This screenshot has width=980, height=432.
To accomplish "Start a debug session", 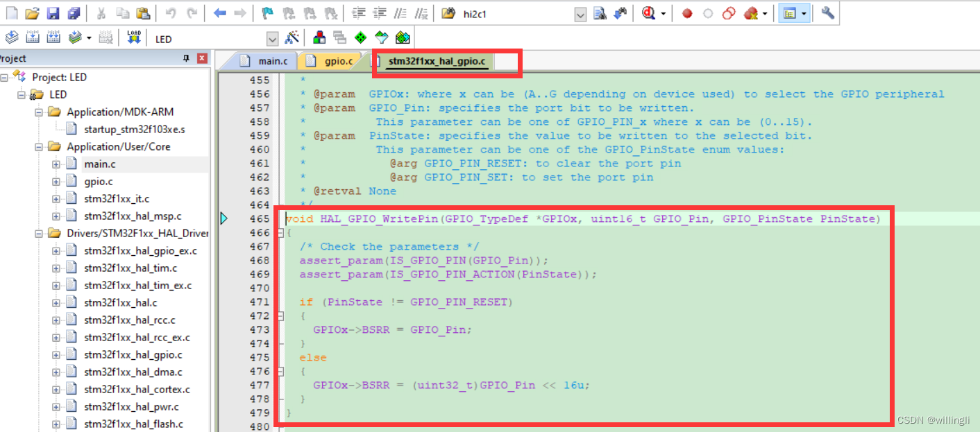I will (x=648, y=12).
